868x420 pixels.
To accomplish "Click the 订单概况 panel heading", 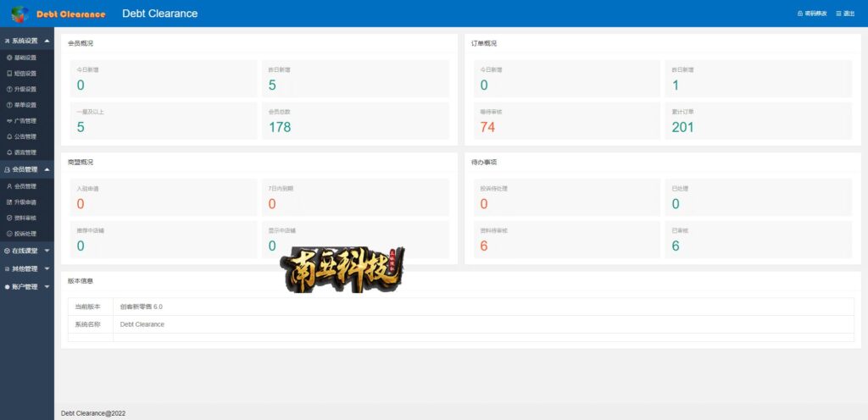I will pyautogui.click(x=484, y=43).
